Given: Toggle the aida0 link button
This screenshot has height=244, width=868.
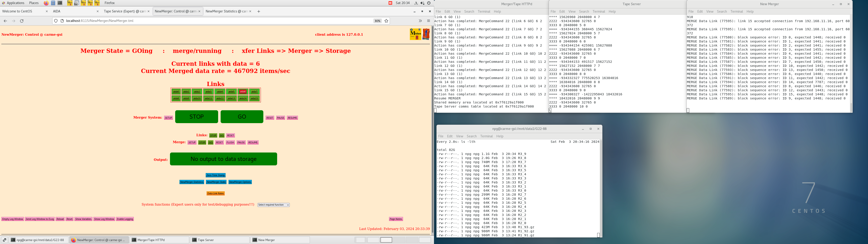Looking at the screenshot, I should pos(176,92).
